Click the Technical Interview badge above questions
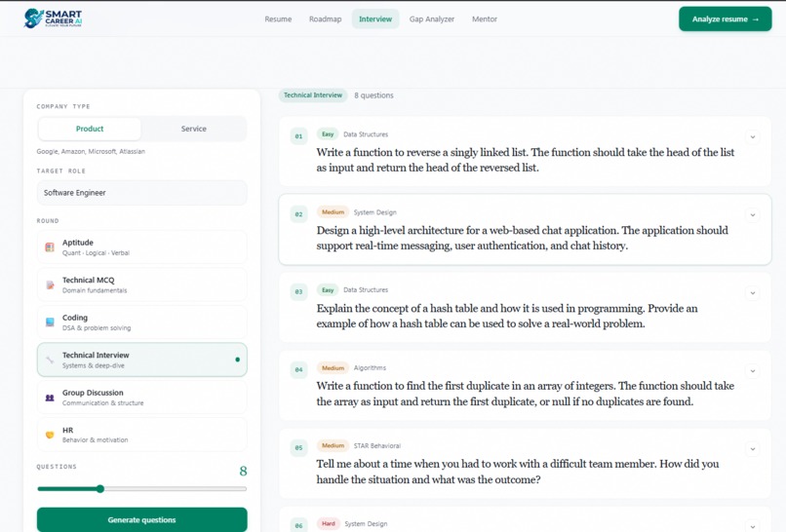 click(313, 95)
